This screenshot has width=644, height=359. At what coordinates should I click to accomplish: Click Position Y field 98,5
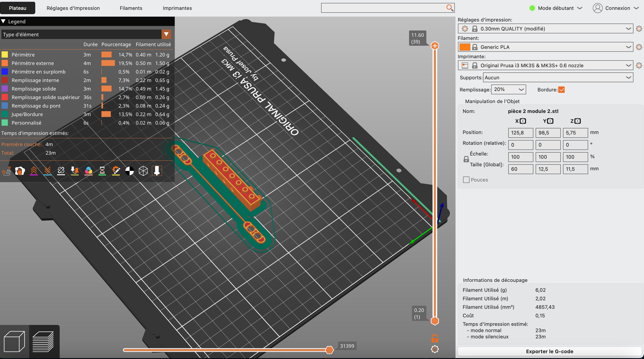tap(548, 133)
